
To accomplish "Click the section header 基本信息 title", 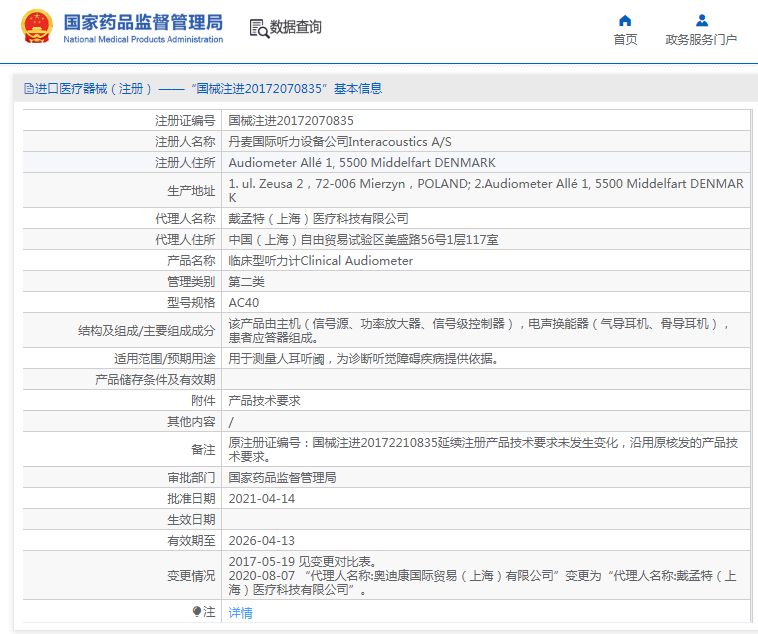I will tap(358, 88).
